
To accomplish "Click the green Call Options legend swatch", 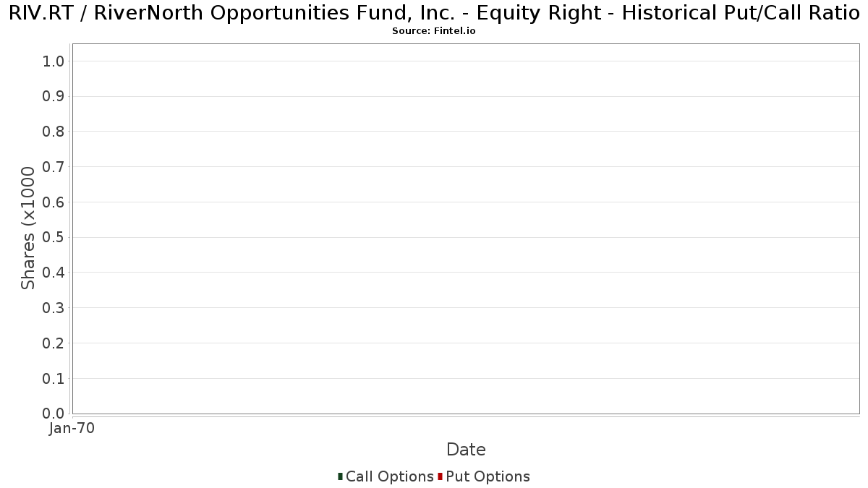I will click(340, 476).
